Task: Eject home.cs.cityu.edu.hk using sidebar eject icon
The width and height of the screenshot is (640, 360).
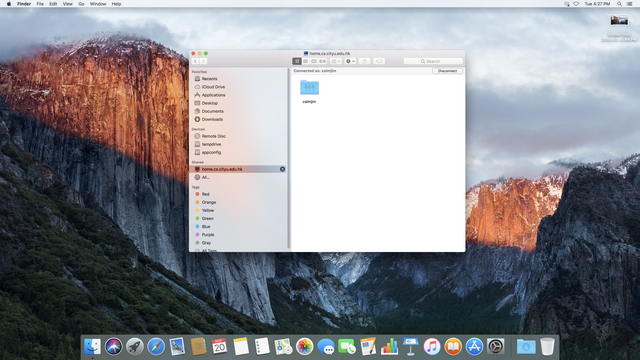Action: (x=282, y=169)
